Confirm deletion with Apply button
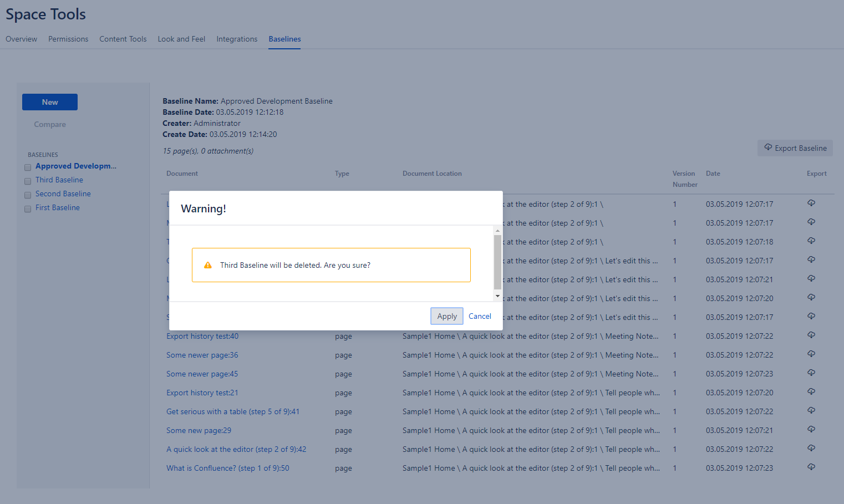The image size is (844, 504). coord(446,316)
